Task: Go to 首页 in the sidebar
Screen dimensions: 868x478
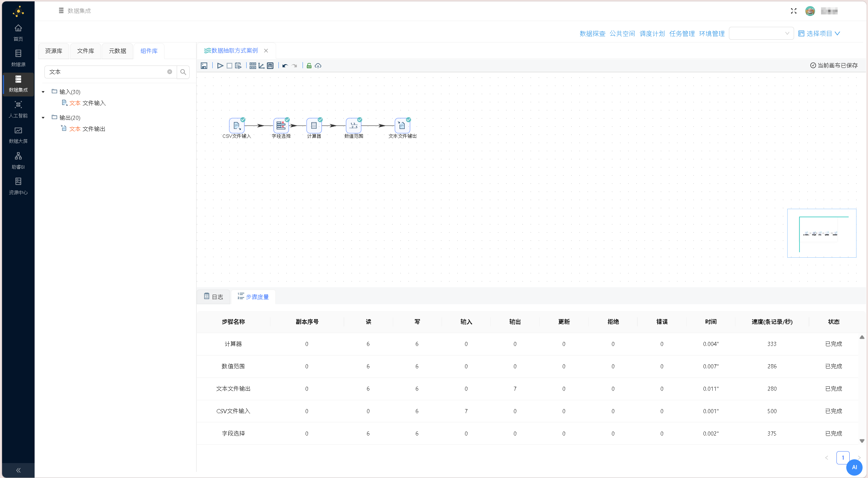Action: click(x=18, y=33)
